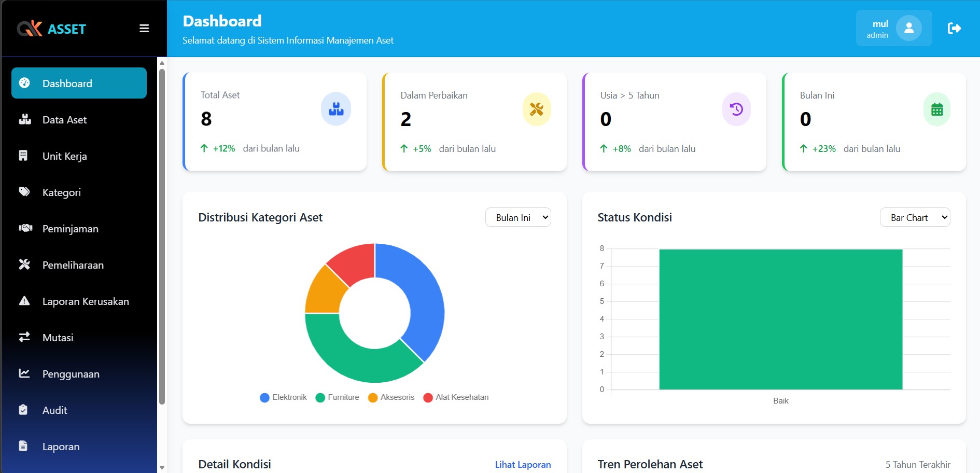Toggle Elektronik legend in donut chart
Screen dimensions: 980x473
tap(284, 397)
